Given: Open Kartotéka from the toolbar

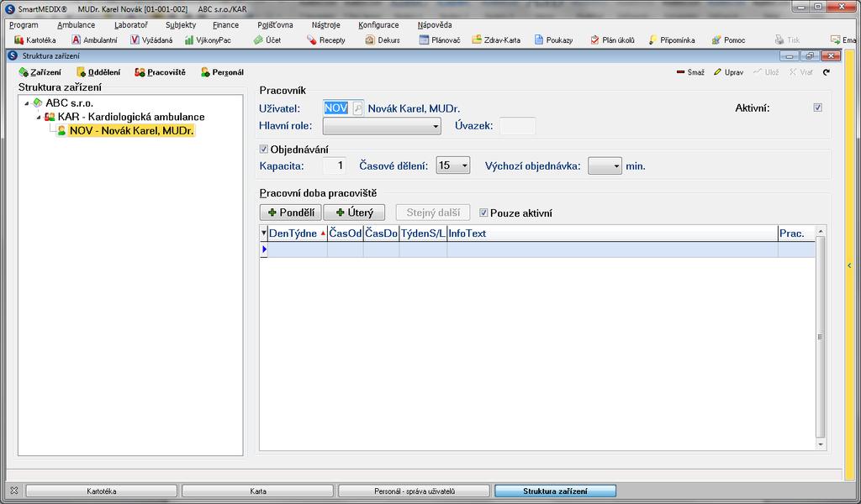Looking at the screenshot, I should click(34, 40).
